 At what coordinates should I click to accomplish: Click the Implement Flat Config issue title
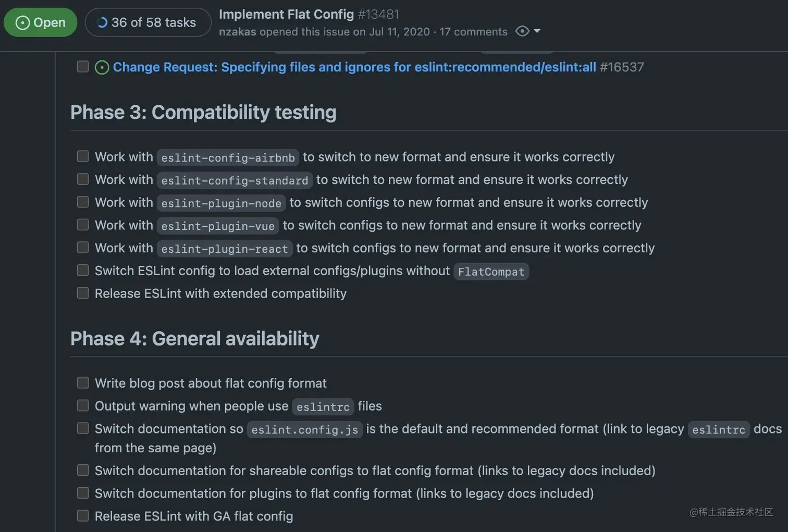click(x=286, y=14)
